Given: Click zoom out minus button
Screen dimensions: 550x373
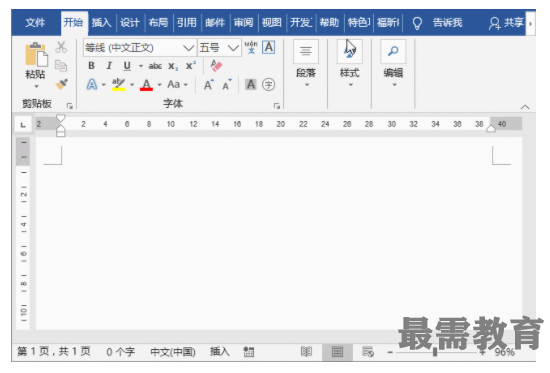Looking at the screenshot, I should [390, 352].
